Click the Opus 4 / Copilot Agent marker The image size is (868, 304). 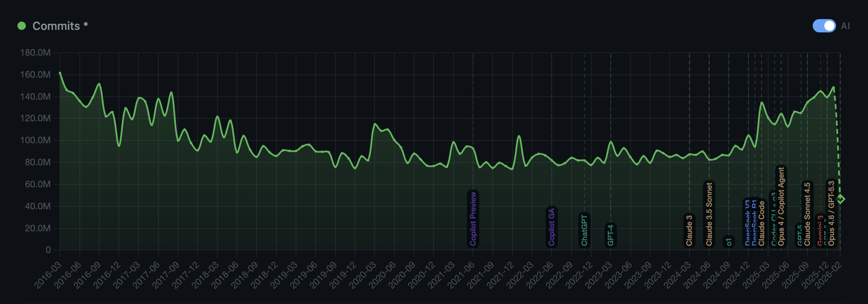[x=781, y=206]
